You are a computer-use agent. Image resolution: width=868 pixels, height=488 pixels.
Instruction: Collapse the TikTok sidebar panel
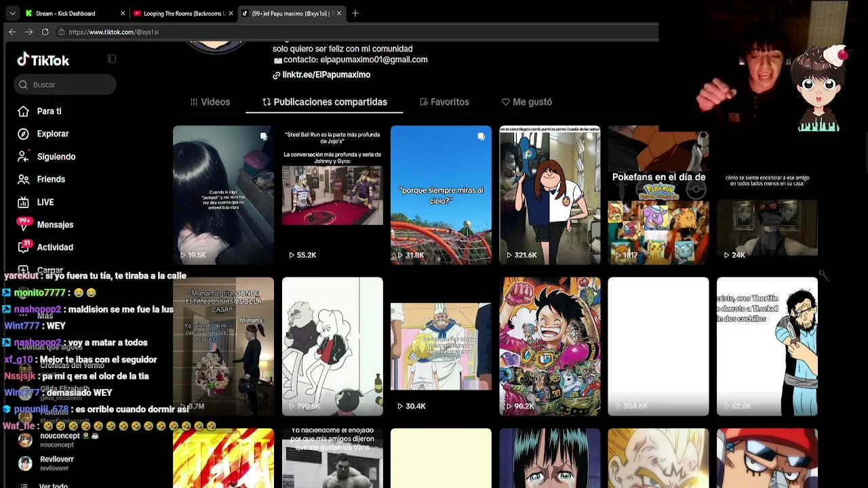[112, 59]
